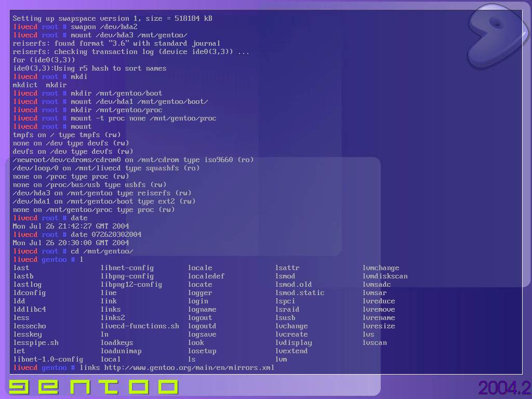Select the 'lsmod.old' filename
Image resolution: width=532 pixels, height=399 pixels.
pos(294,285)
